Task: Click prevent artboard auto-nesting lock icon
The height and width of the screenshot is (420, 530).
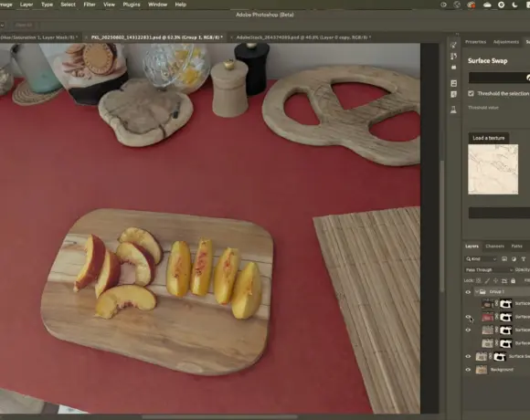Action: [504, 280]
